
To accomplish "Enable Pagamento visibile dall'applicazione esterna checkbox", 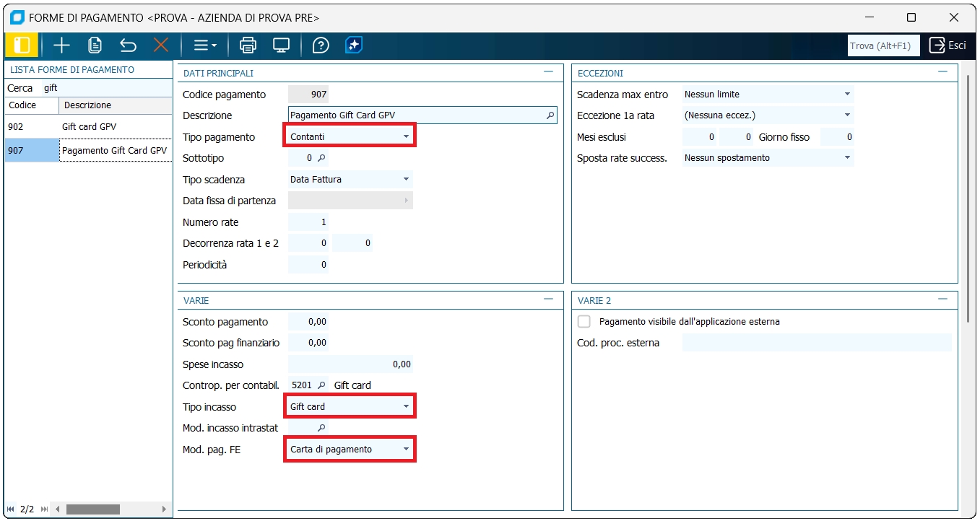I will [584, 322].
